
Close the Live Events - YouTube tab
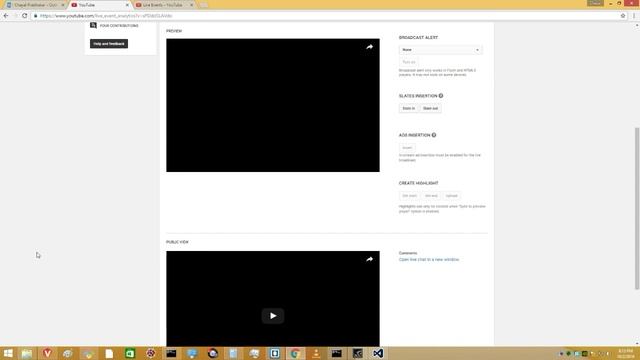tap(191, 5)
